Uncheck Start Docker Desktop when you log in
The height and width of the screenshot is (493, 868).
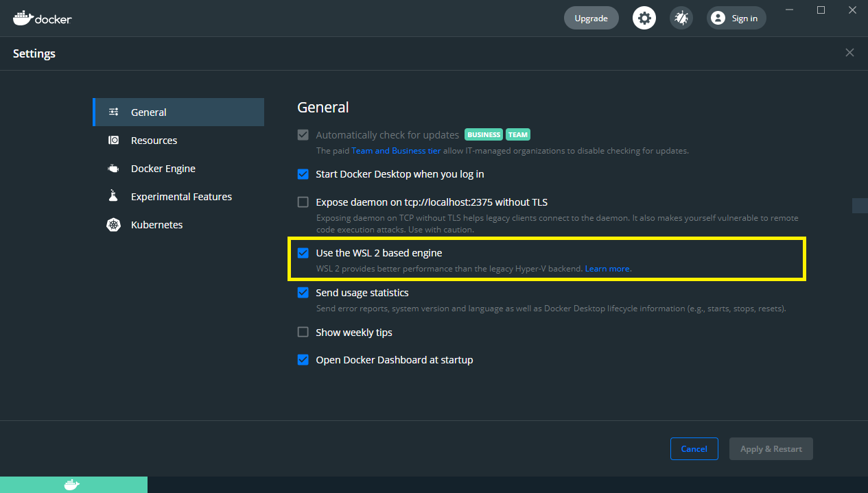(303, 174)
